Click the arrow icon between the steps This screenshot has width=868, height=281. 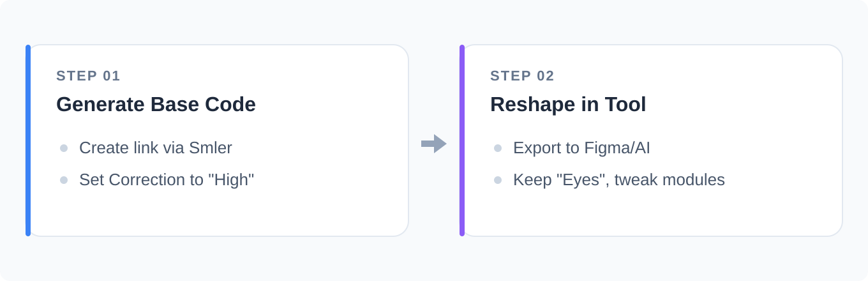pyautogui.click(x=434, y=144)
